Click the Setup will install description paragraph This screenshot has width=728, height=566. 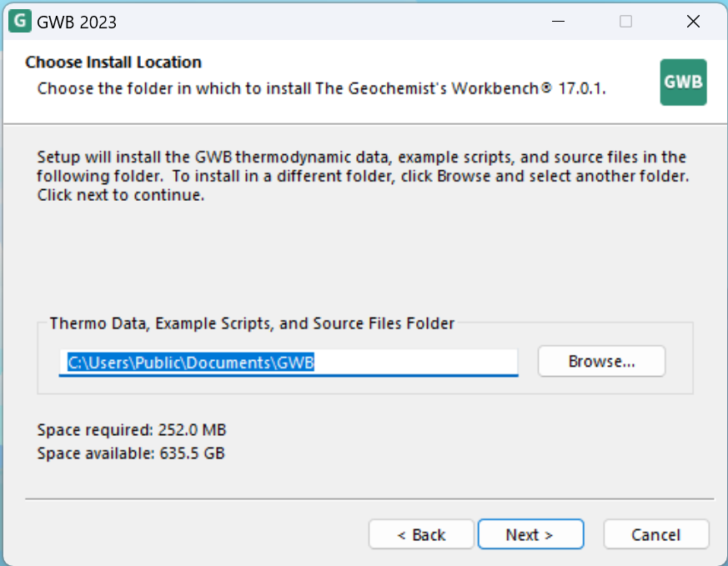click(363, 176)
